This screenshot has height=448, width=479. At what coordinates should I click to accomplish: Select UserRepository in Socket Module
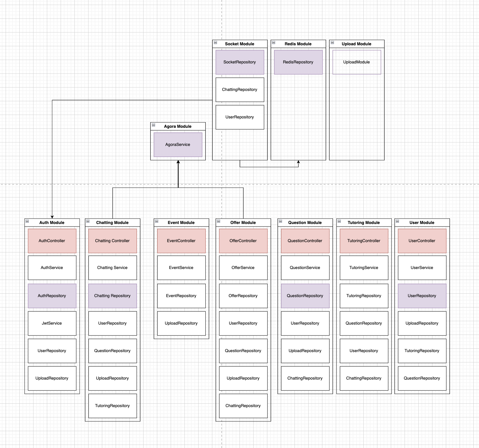[240, 117]
